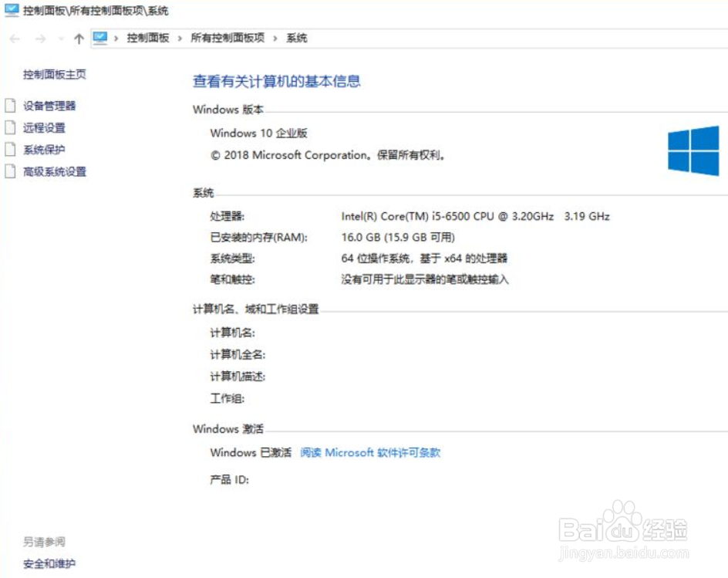Image resolution: width=728 pixels, height=578 pixels.
Task: Click the title bar system icon
Action: tap(12, 10)
